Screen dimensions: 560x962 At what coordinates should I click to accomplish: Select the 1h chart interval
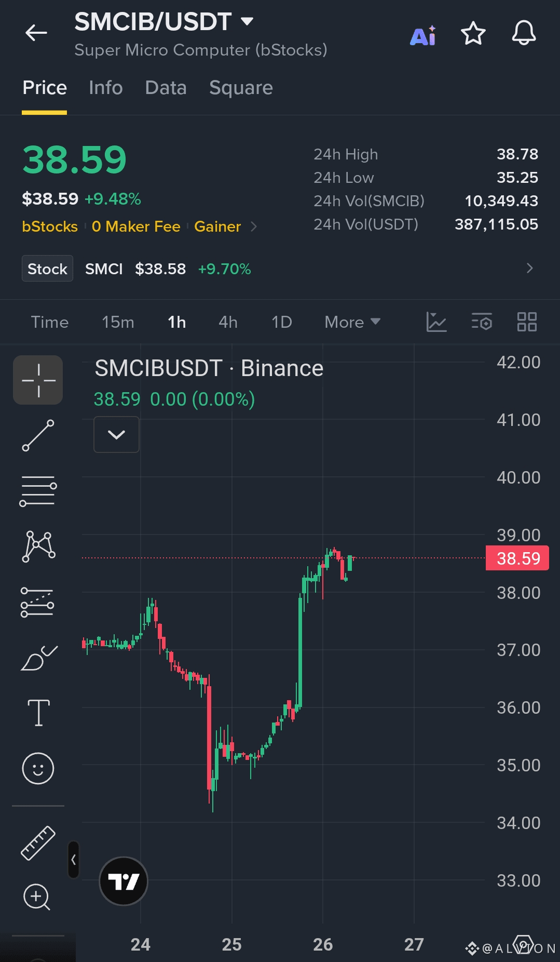[x=176, y=322]
